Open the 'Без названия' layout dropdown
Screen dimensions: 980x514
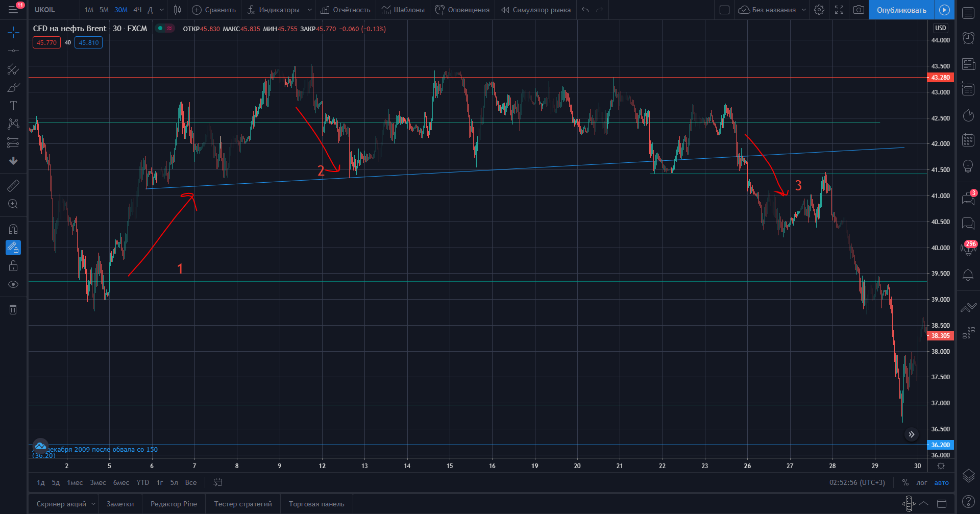[x=804, y=10]
